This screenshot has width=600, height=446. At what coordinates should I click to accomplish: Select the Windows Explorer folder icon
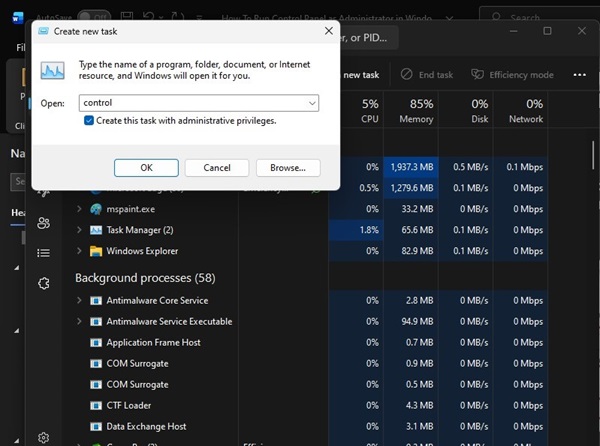click(96, 251)
